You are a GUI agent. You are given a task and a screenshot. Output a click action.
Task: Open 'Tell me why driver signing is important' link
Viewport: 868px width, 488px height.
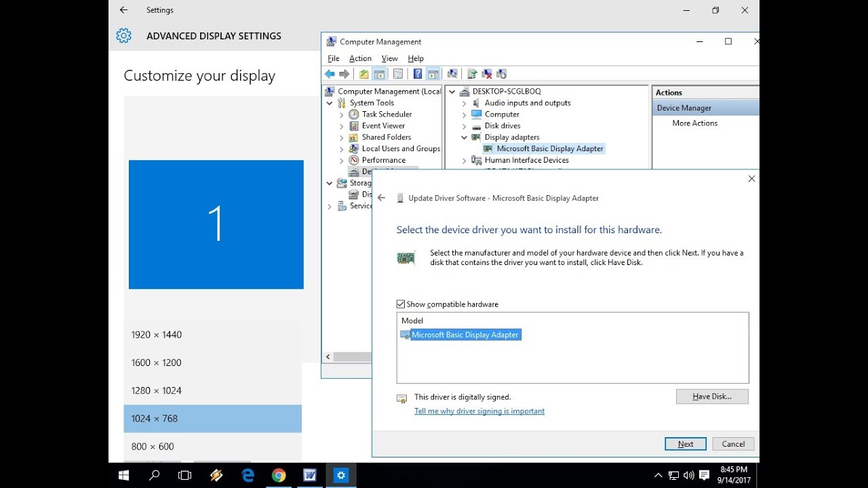click(x=479, y=411)
